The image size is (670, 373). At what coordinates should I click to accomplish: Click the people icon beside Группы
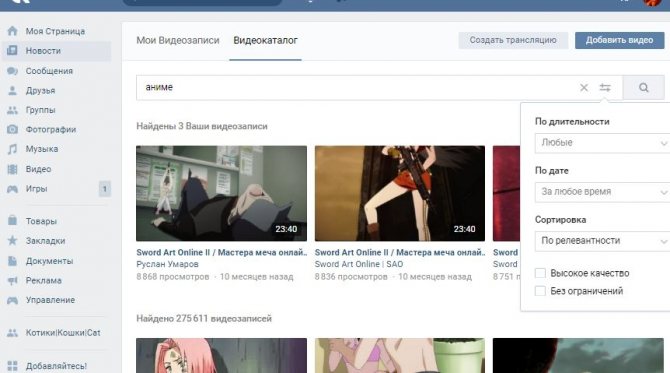[x=12, y=110]
